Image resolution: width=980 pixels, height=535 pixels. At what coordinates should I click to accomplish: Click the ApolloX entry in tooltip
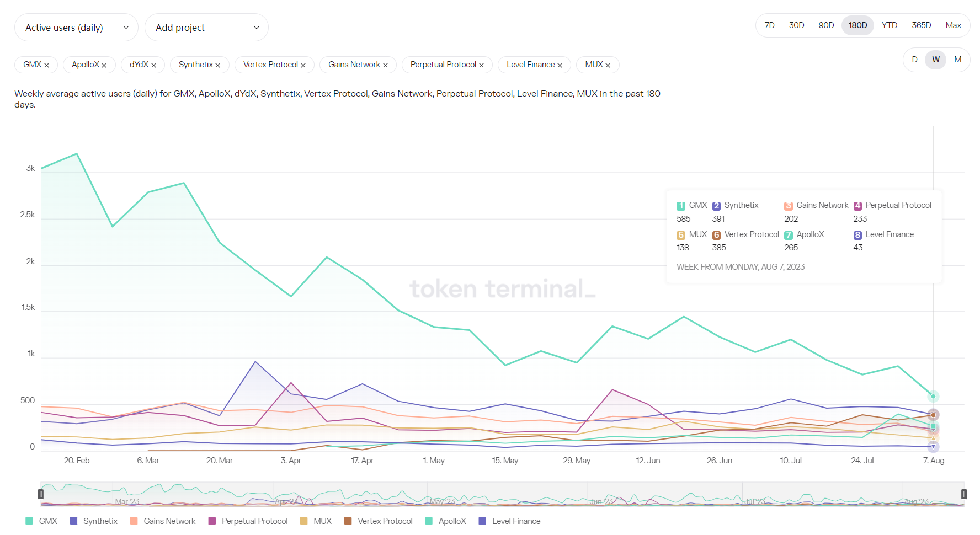805,234
